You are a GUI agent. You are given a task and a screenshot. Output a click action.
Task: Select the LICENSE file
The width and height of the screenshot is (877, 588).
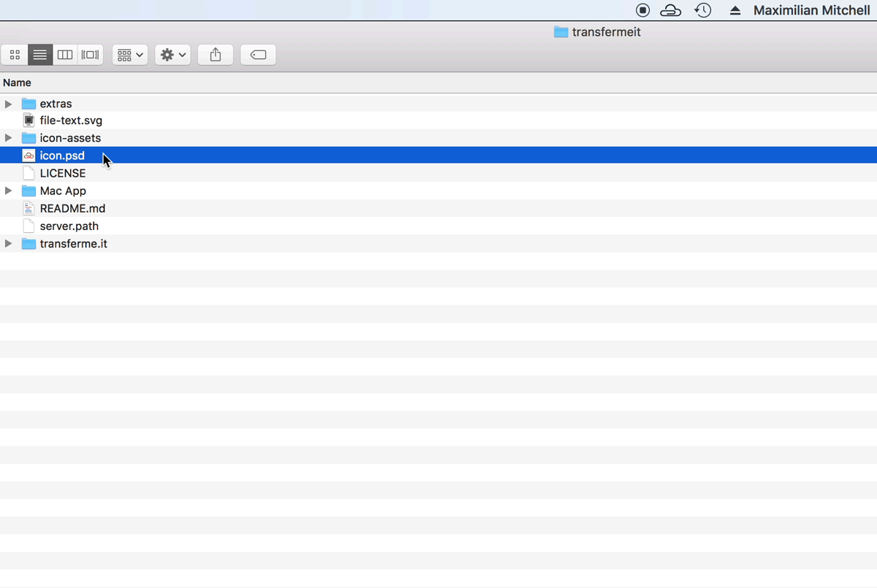pos(63,173)
